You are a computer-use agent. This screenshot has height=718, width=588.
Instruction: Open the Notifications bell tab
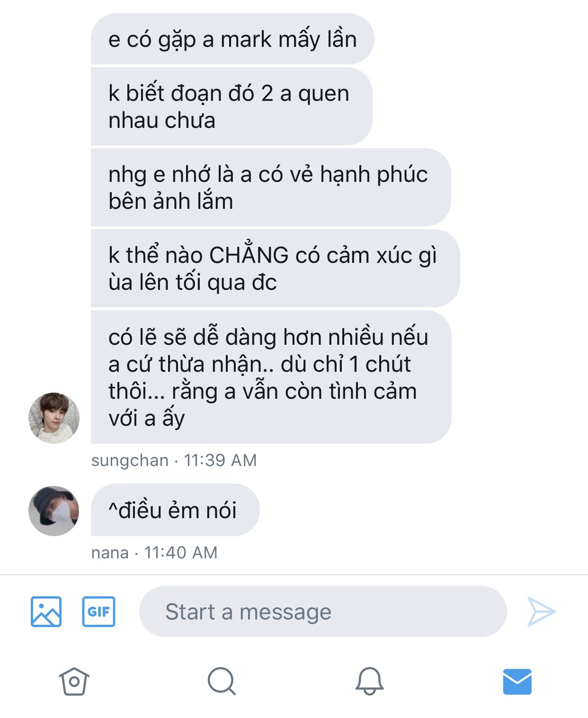(369, 681)
